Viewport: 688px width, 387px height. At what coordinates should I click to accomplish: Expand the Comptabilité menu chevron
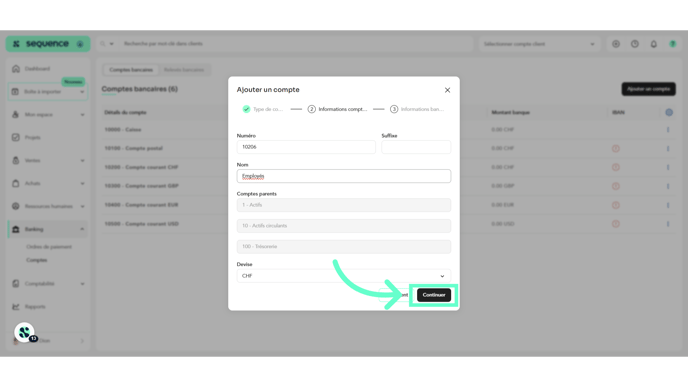pyautogui.click(x=82, y=284)
